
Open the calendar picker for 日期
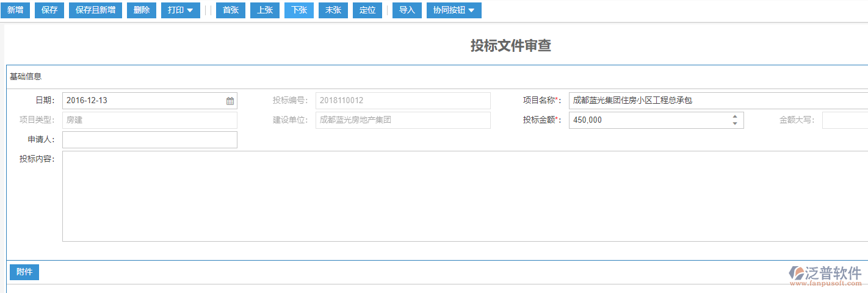coord(230,101)
